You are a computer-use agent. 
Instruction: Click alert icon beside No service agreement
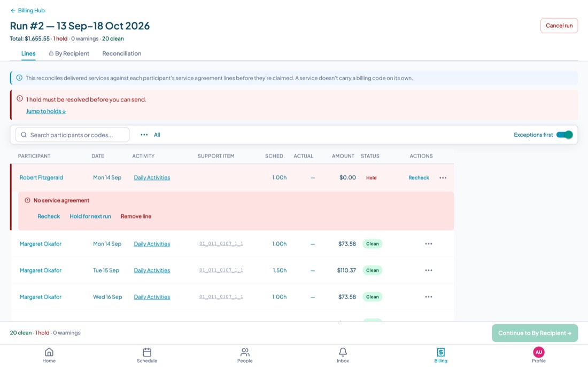(27, 200)
